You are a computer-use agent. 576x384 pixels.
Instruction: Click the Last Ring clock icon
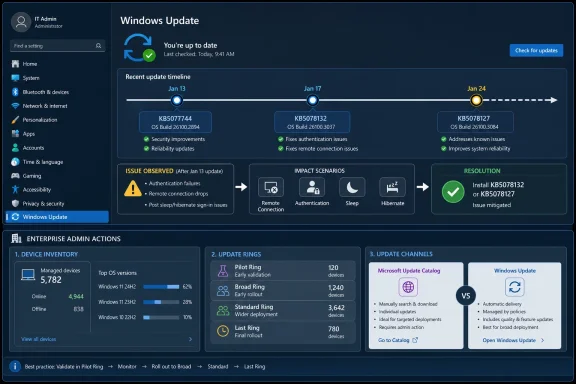click(223, 331)
